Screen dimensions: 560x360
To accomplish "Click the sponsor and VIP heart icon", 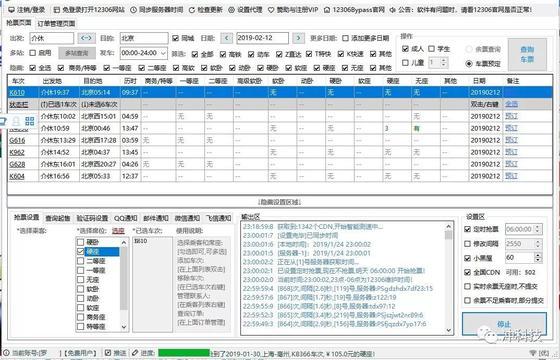I will click(271, 10).
